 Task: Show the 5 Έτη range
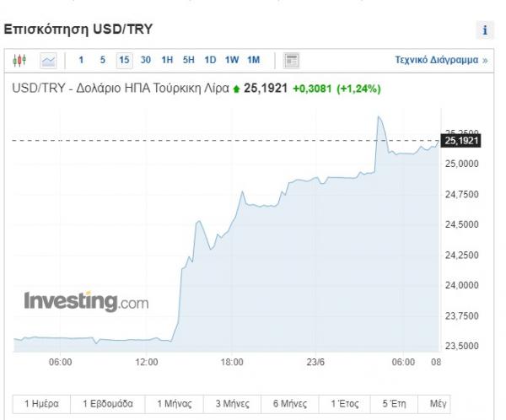(x=394, y=404)
